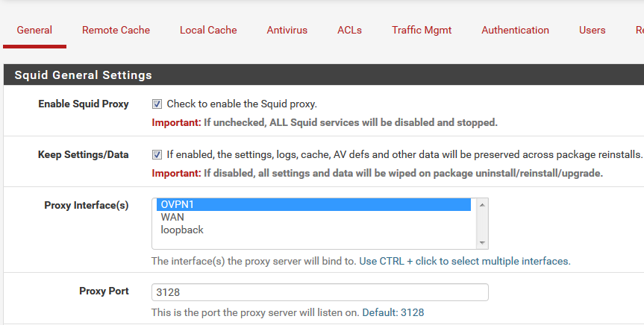Select OVPN1 in the Proxy Interface list

tap(313, 204)
